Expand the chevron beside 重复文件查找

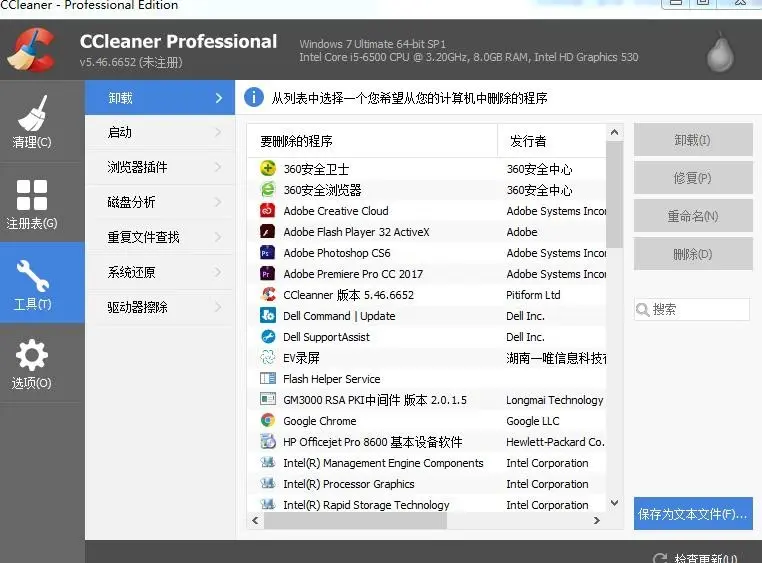(x=218, y=237)
